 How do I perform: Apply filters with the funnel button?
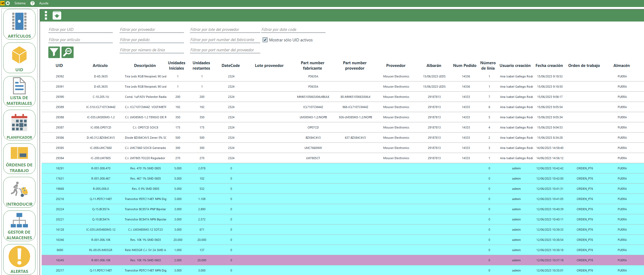(54, 52)
